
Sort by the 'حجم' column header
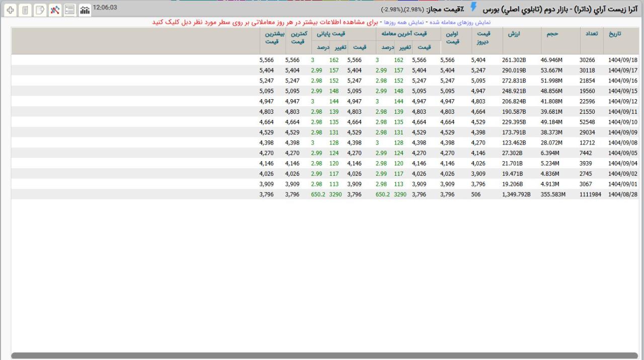coord(552,34)
